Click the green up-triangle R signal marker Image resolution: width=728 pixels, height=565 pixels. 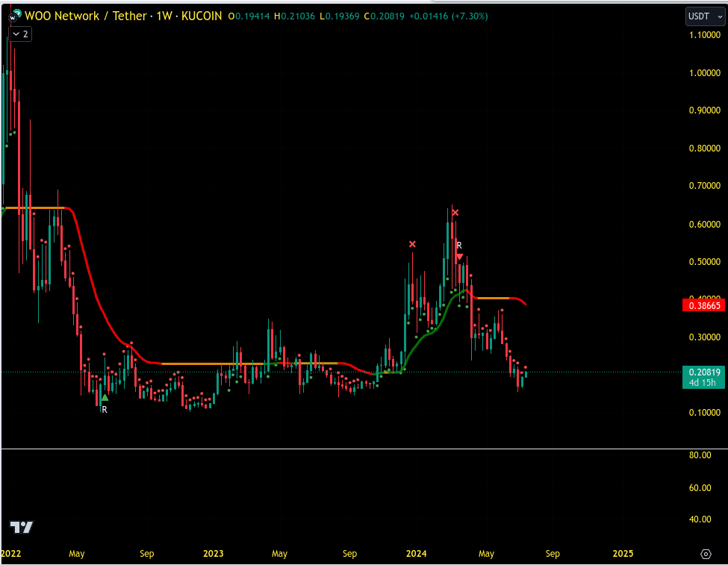point(105,398)
